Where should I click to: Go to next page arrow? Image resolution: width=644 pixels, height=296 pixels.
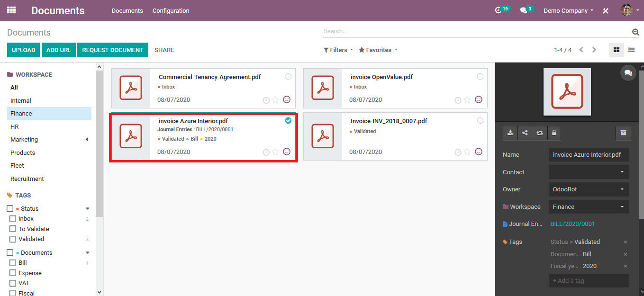click(594, 50)
